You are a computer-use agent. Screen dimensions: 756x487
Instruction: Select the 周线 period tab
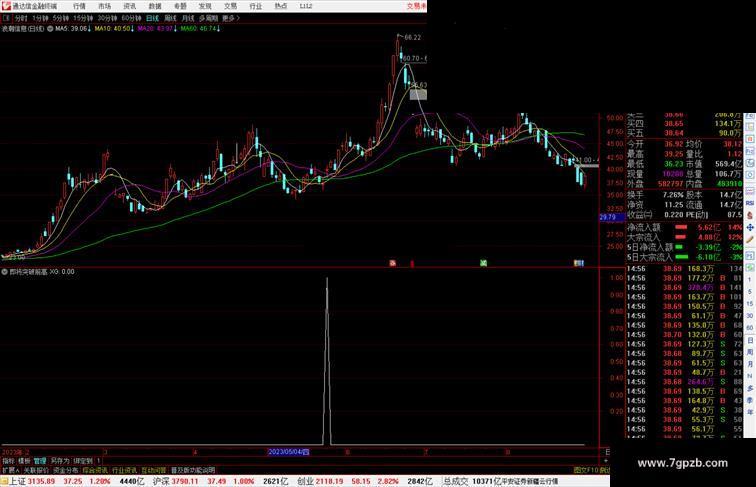coord(170,18)
